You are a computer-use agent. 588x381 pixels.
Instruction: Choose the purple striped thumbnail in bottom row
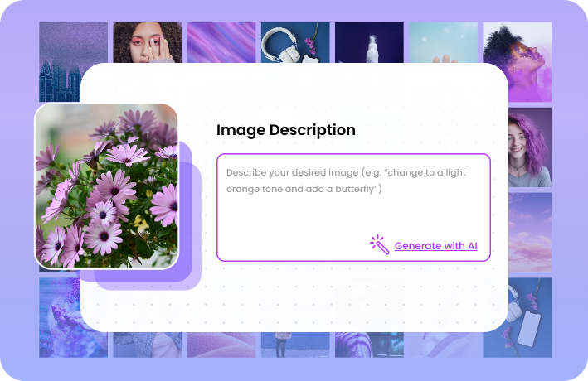[x=369, y=345]
